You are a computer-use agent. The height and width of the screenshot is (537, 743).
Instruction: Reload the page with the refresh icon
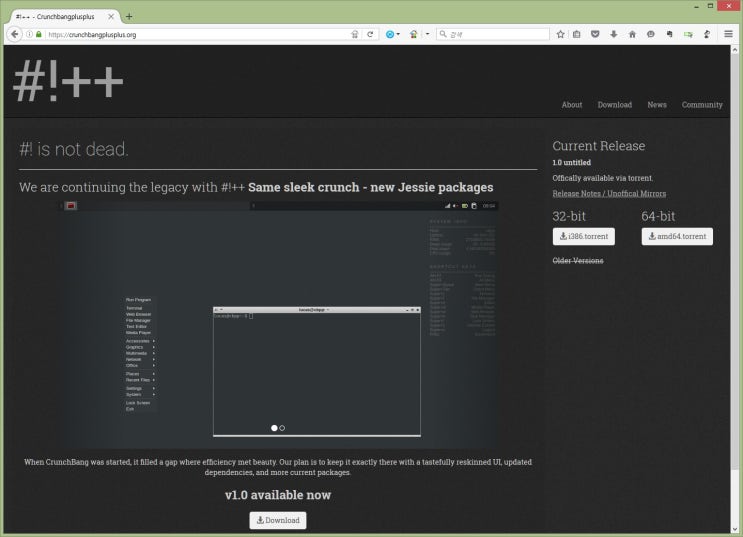(370, 34)
